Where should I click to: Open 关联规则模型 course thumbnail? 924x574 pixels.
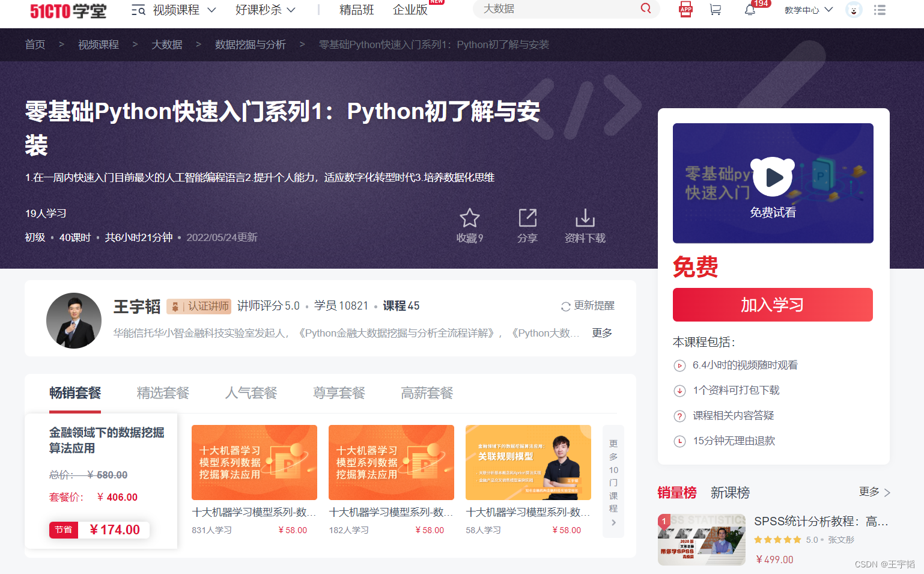(528, 462)
